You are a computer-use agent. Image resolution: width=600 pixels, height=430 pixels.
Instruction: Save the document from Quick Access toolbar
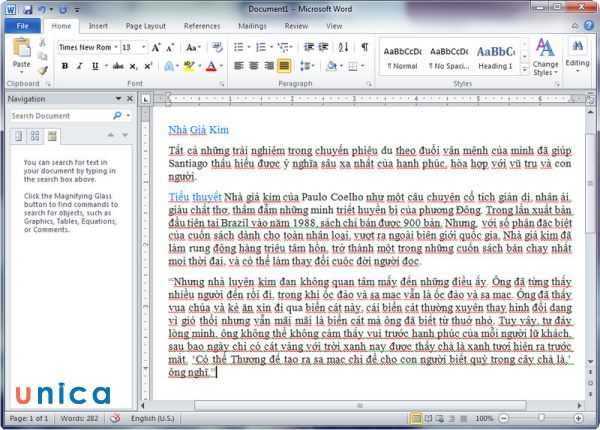pos(27,10)
